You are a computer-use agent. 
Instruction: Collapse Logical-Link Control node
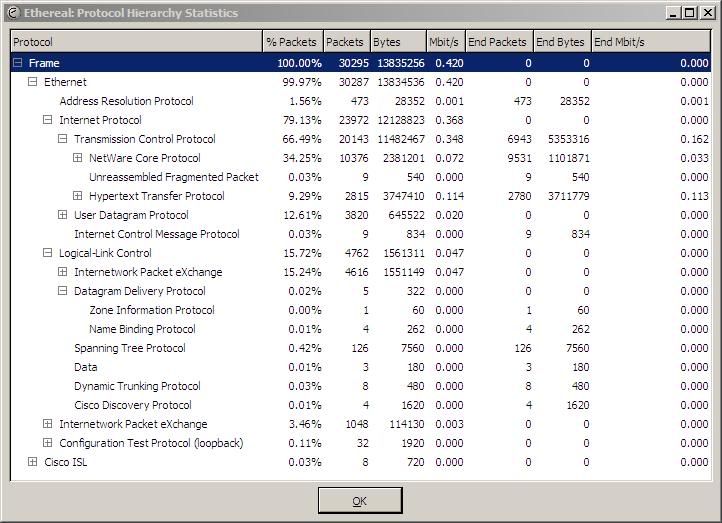(47, 253)
